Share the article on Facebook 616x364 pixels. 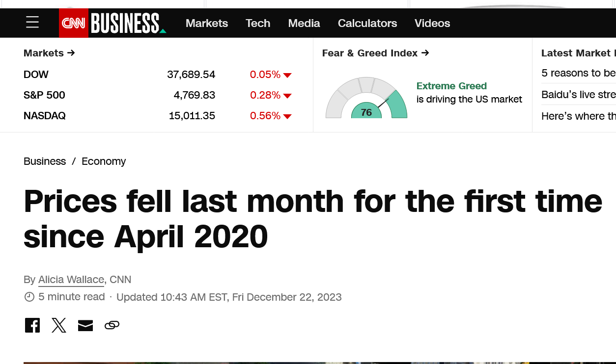click(x=32, y=325)
